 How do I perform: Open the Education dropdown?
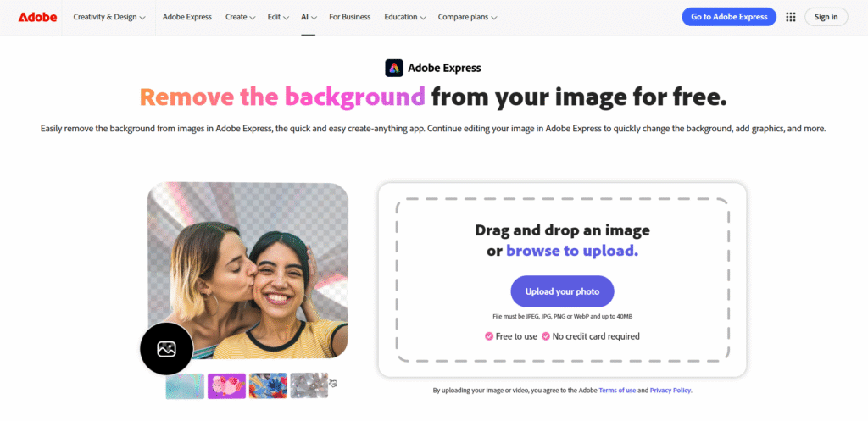pos(405,17)
